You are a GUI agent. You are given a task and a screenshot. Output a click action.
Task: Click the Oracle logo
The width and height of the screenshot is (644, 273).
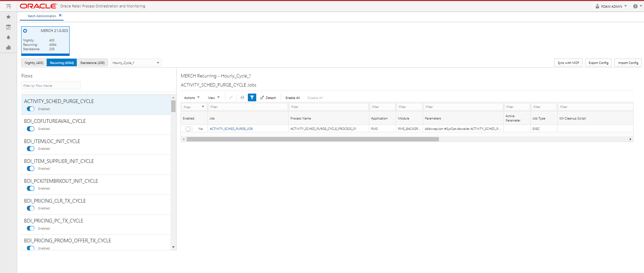click(38, 6)
